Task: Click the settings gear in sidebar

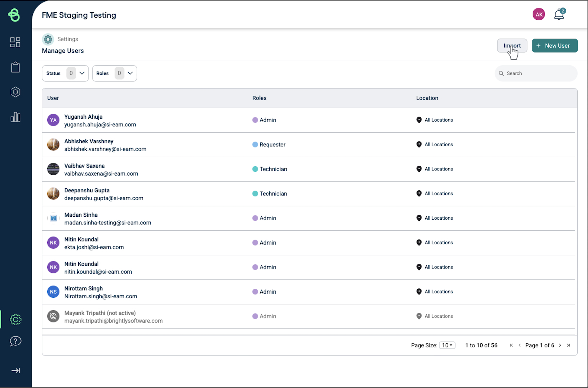Action: 15,319
